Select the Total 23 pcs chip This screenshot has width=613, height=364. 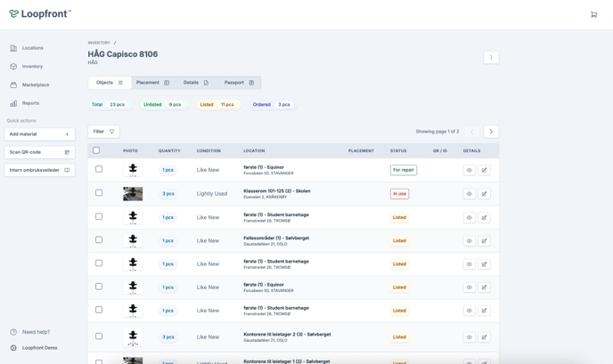[109, 105]
